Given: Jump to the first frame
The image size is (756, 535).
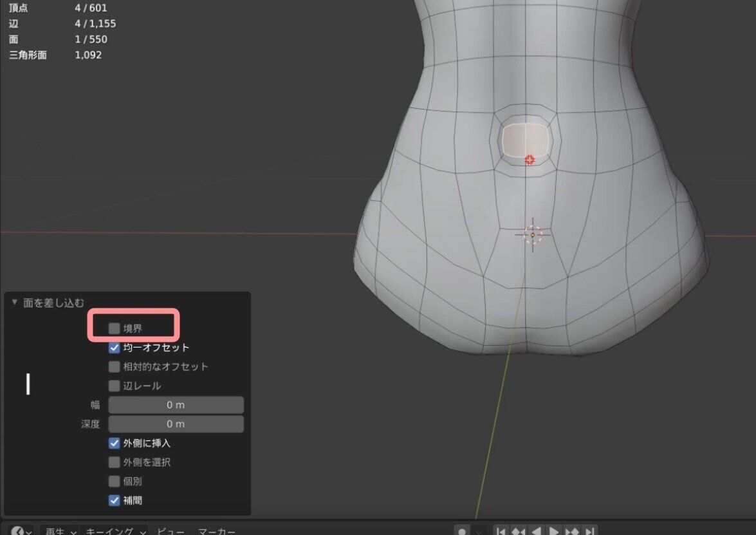Looking at the screenshot, I should point(501,531).
